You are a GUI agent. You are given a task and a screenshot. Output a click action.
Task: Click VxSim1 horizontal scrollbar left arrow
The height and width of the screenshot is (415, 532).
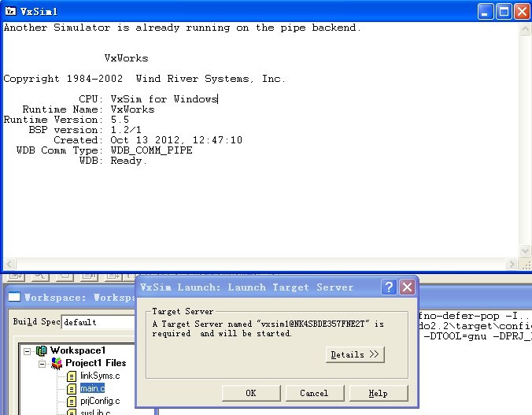click(x=9, y=264)
